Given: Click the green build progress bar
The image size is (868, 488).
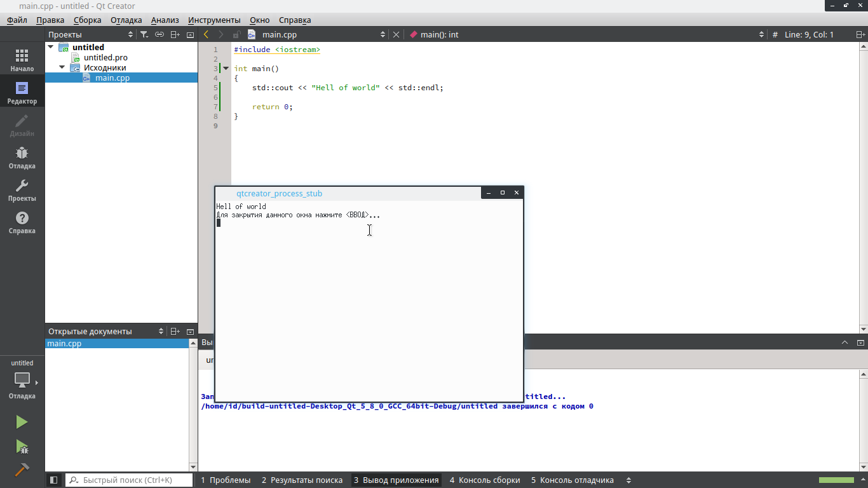Looking at the screenshot, I should pyautogui.click(x=836, y=480).
